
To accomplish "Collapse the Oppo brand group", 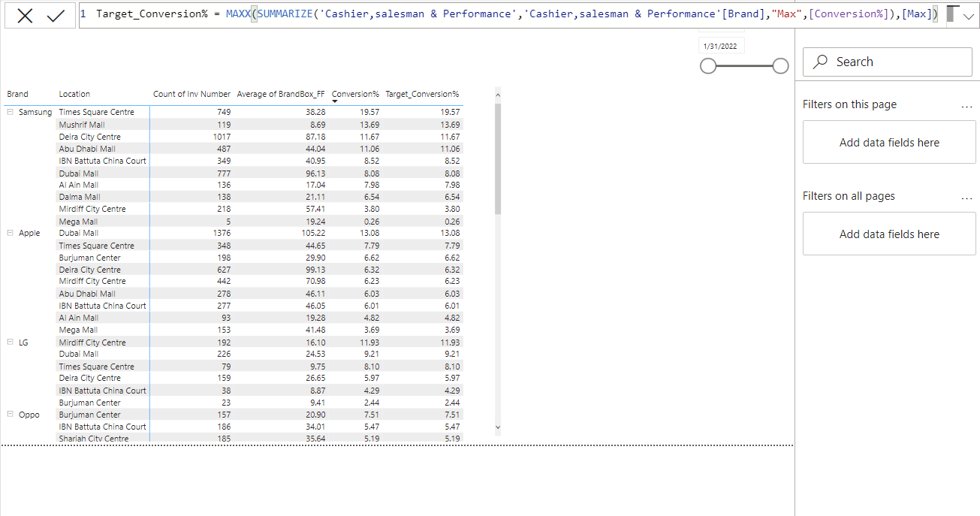I will tap(11, 415).
